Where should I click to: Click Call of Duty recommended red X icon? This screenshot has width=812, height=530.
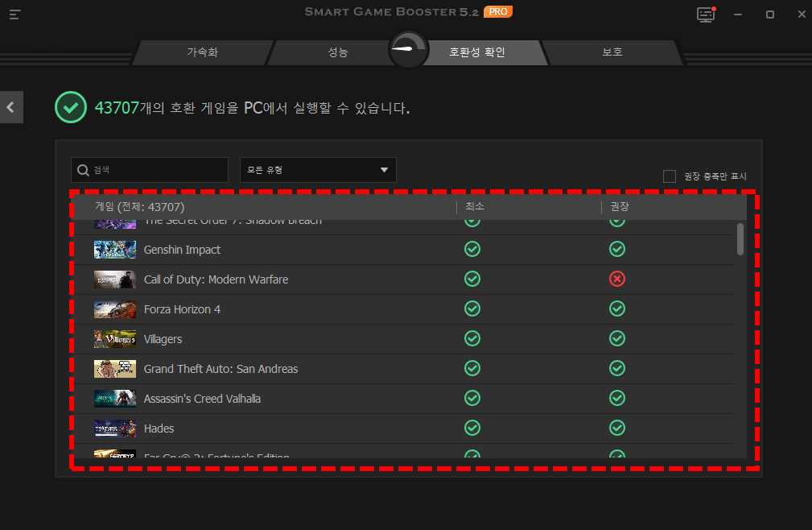tap(616, 279)
